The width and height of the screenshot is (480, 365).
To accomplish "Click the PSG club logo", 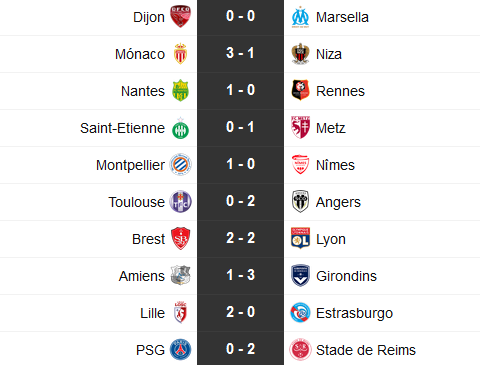I will coord(180,350).
